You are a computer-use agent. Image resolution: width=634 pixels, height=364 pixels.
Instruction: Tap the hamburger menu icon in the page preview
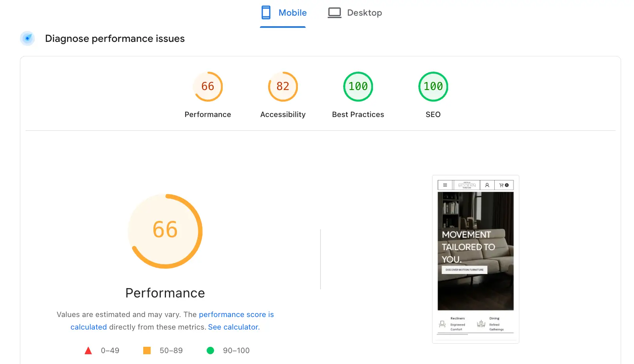pyautogui.click(x=445, y=185)
